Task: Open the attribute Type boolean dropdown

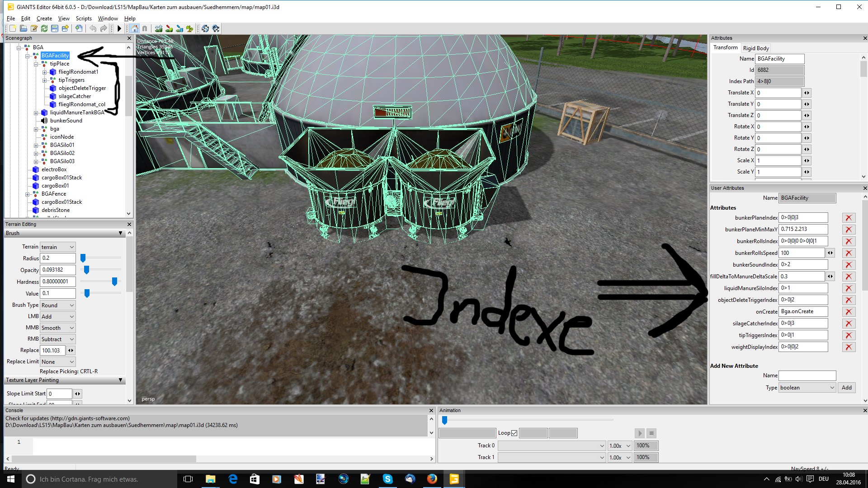Action: click(807, 388)
